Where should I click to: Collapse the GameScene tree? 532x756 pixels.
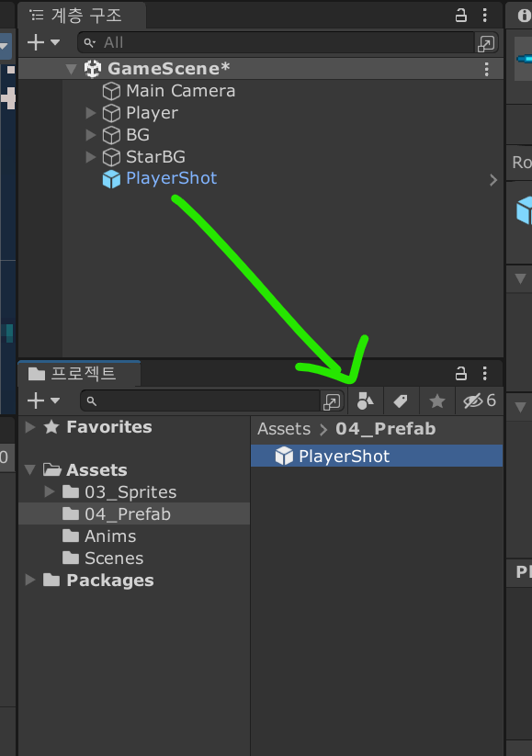72,70
